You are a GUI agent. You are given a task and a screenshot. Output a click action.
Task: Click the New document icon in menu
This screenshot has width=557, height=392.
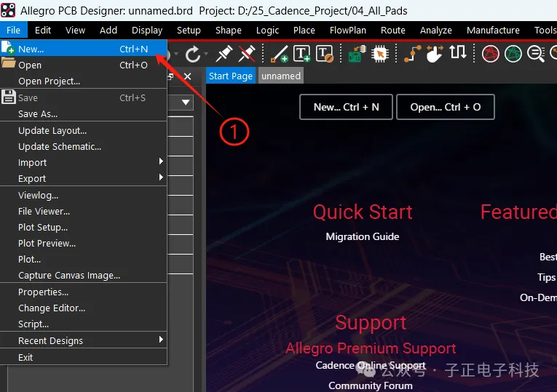(x=8, y=47)
